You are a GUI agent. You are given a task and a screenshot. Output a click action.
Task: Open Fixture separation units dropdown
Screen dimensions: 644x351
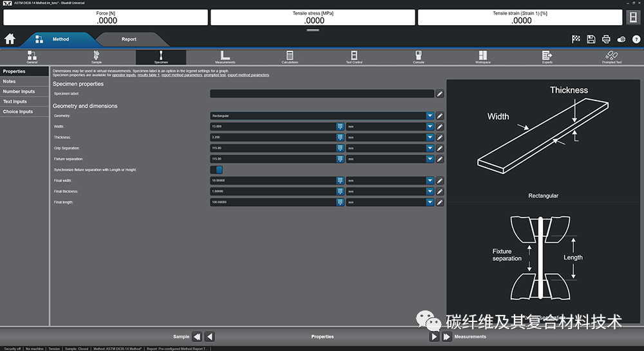[430, 159]
